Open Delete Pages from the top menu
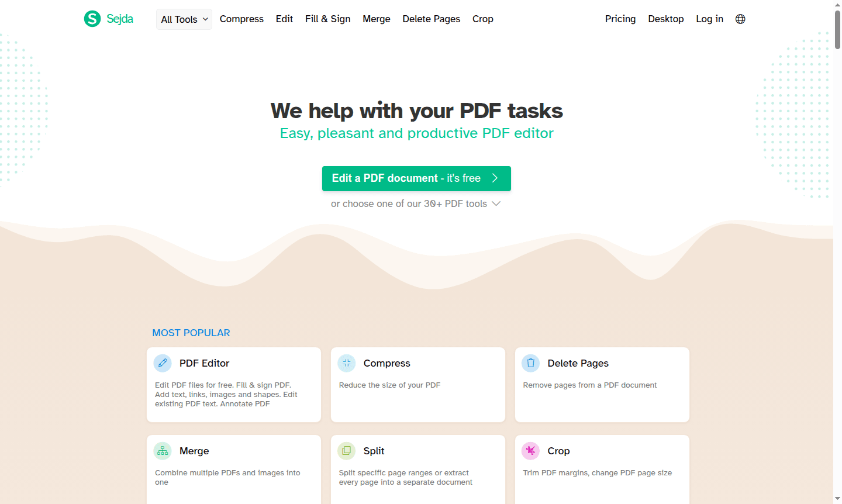 [432, 19]
